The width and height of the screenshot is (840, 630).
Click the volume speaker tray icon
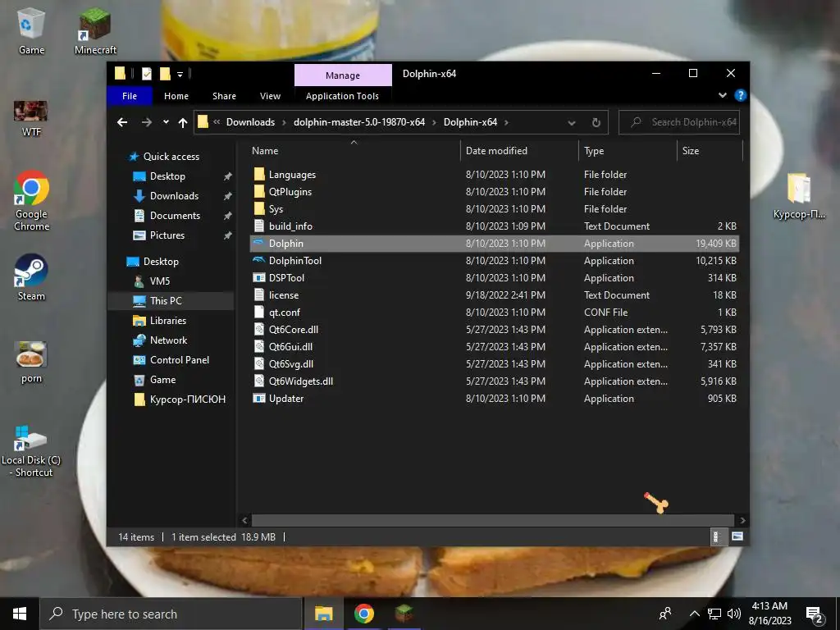point(734,614)
